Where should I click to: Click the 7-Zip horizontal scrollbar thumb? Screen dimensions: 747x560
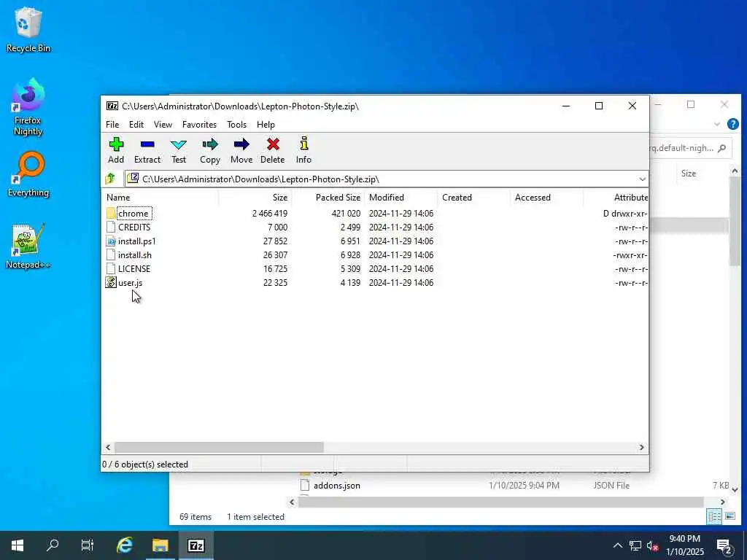pyautogui.click(x=219, y=448)
